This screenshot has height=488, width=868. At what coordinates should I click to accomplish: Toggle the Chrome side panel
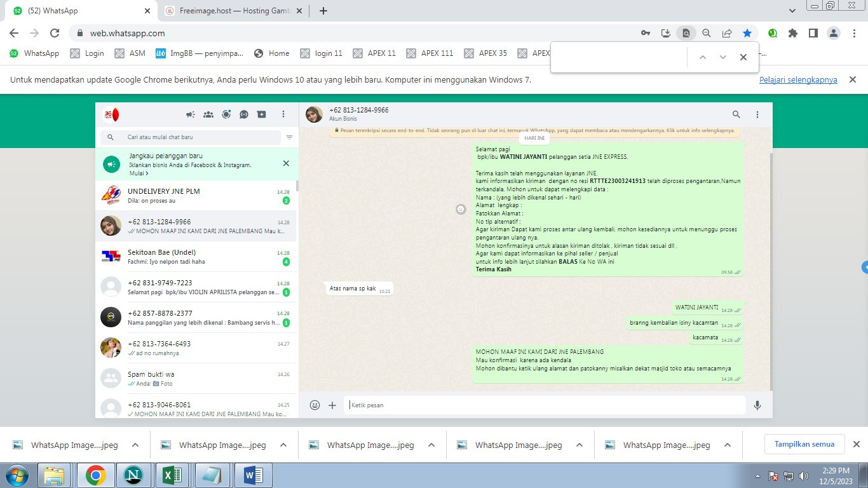(813, 33)
